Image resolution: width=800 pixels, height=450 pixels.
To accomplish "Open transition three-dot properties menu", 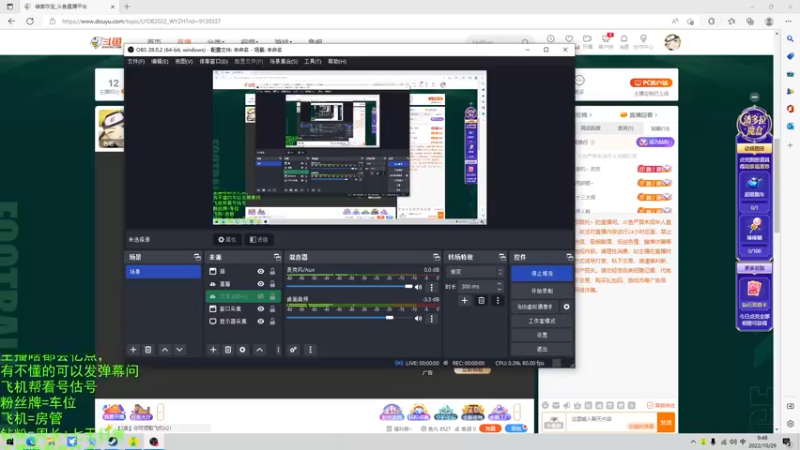I will tap(498, 301).
